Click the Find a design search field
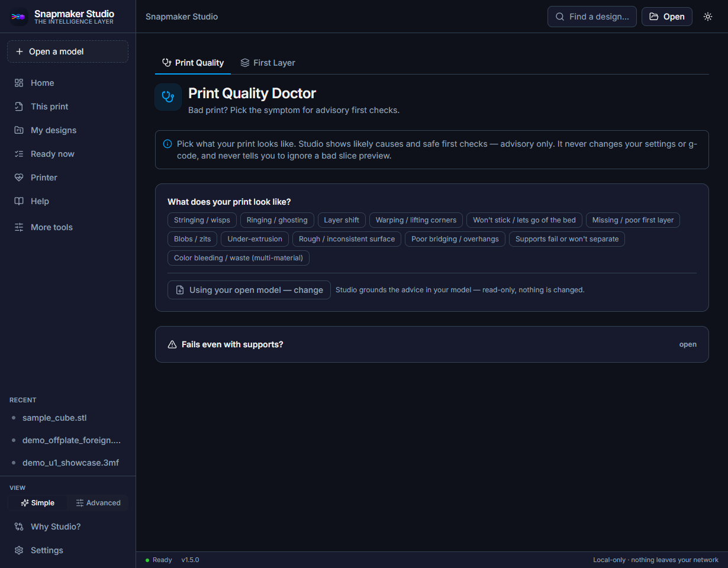The width and height of the screenshot is (728, 568). pyautogui.click(x=592, y=17)
